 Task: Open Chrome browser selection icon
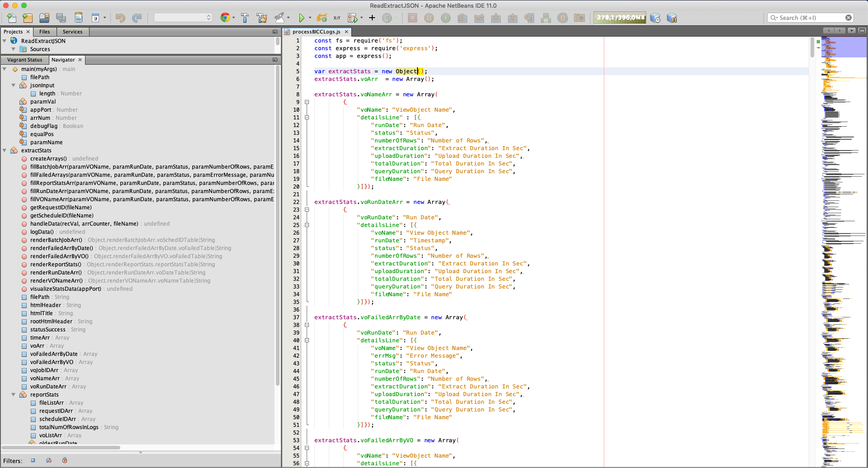(x=225, y=18)
